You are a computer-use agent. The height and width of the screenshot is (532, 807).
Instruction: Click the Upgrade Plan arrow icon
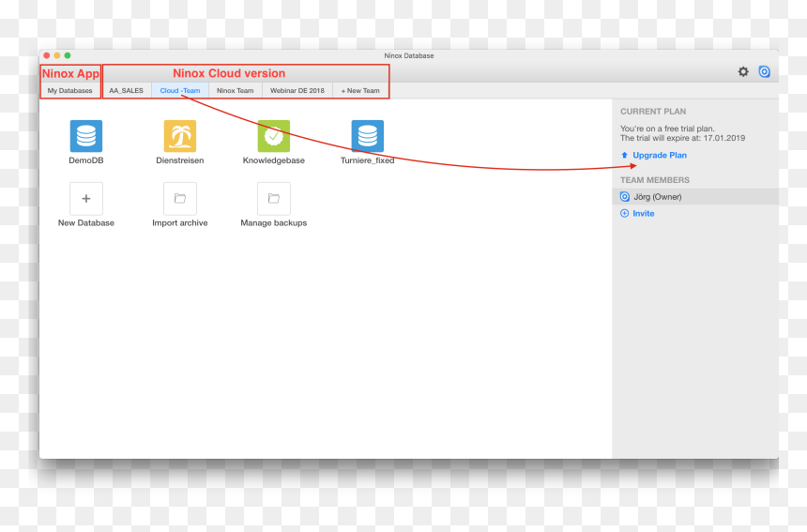[624, 155]
